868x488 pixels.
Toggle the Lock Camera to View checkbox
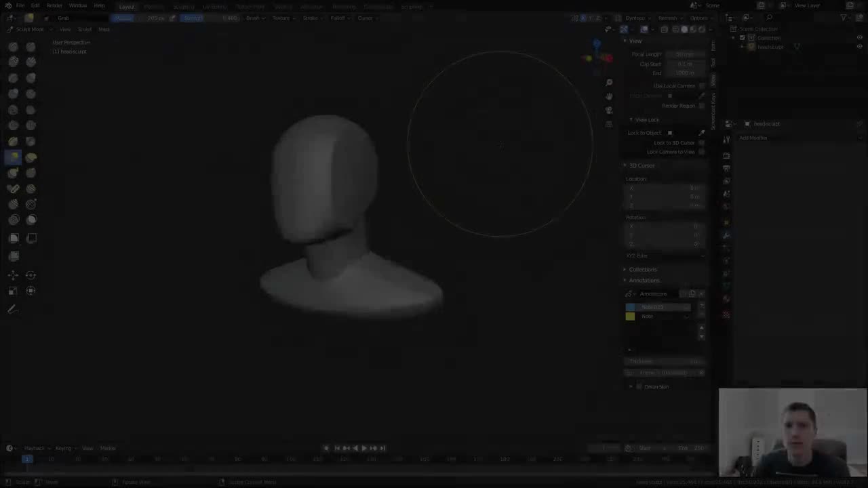tap(702, 152)
